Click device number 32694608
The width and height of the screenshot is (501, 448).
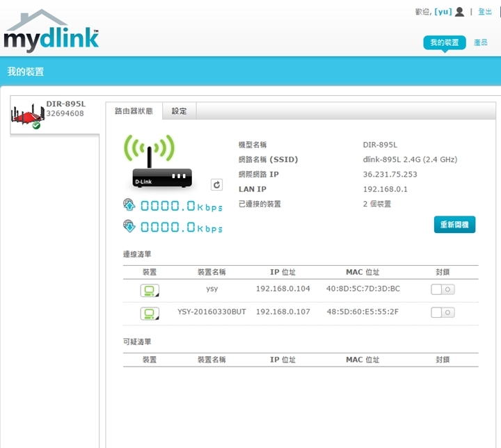pyautogui.click(x=65, y=113)
